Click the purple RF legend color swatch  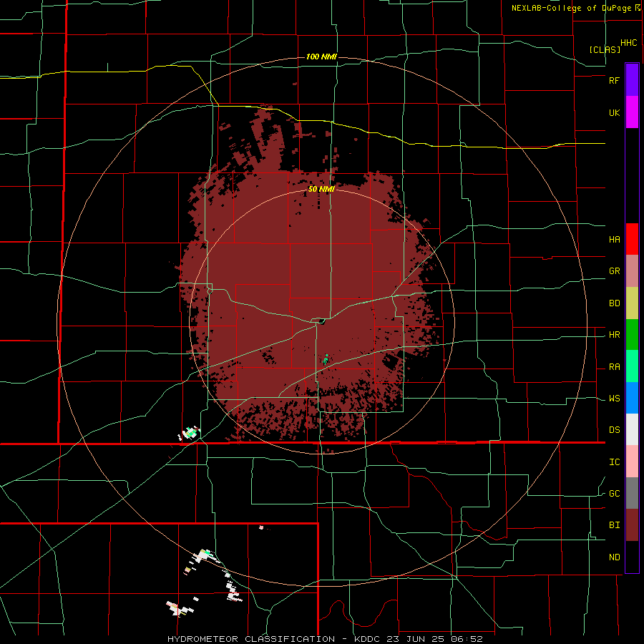tap(632, 80)
